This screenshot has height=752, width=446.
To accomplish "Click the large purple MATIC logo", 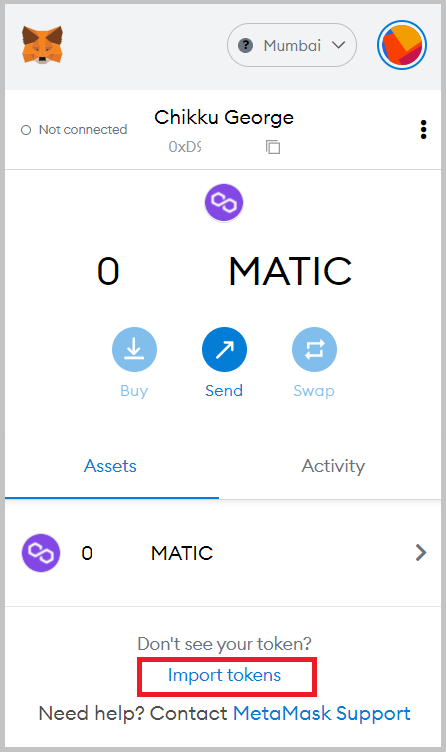I will point(224,202).
